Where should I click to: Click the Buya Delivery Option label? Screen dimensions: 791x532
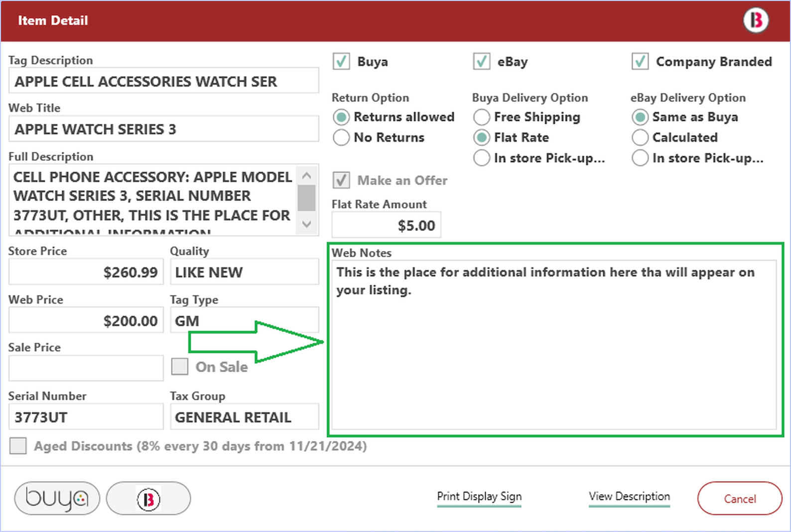point(530,98)
